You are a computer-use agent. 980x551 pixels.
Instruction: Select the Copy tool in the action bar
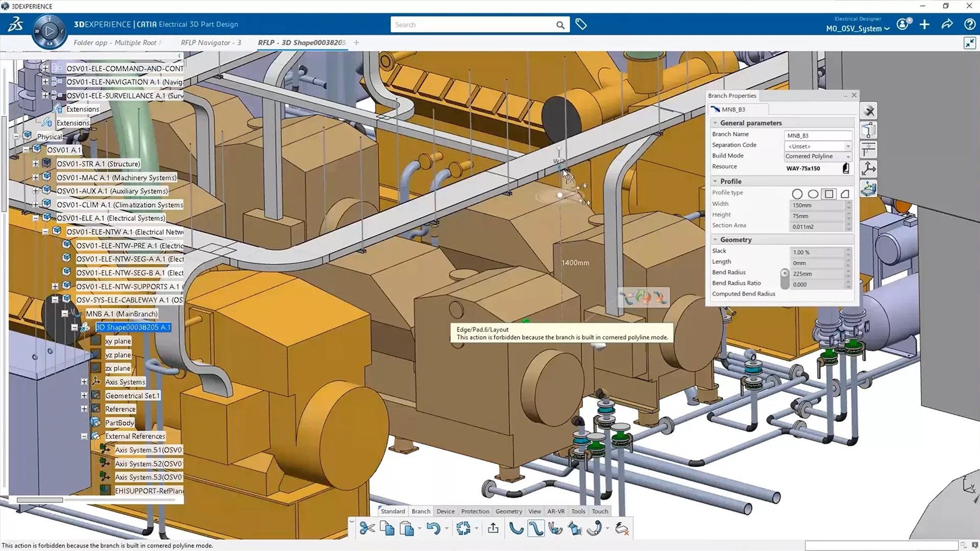click(x=387, y=528)
